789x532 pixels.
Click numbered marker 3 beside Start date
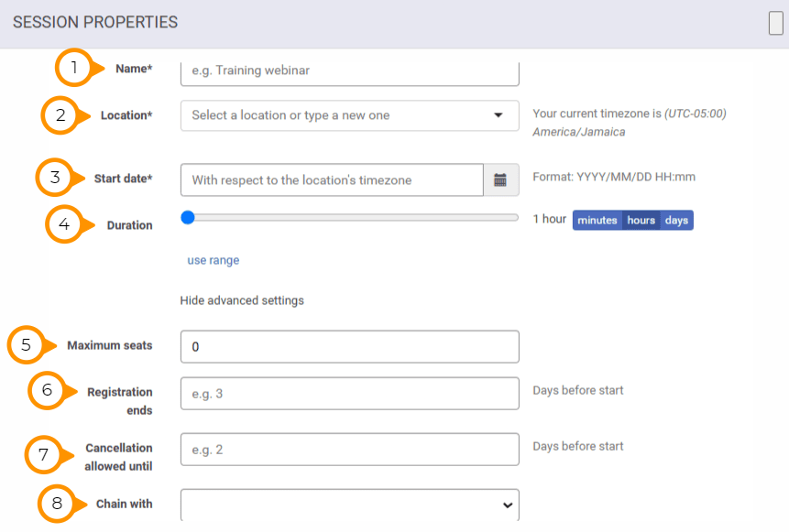point(54,177)
